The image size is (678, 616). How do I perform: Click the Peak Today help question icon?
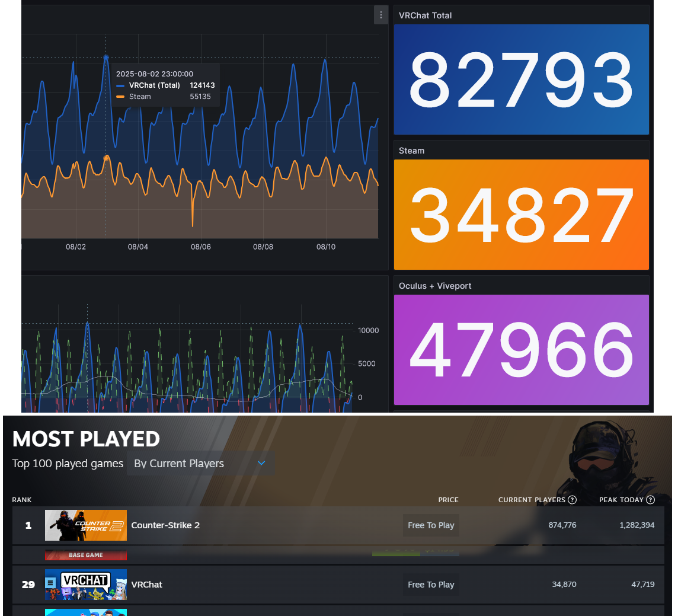(650, 500)
